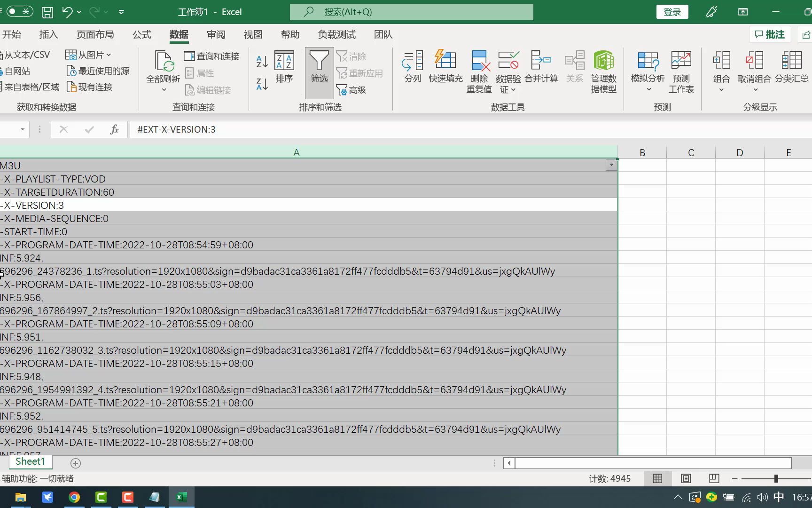Click horizontal scrollbar left arrow

[509, 463]
